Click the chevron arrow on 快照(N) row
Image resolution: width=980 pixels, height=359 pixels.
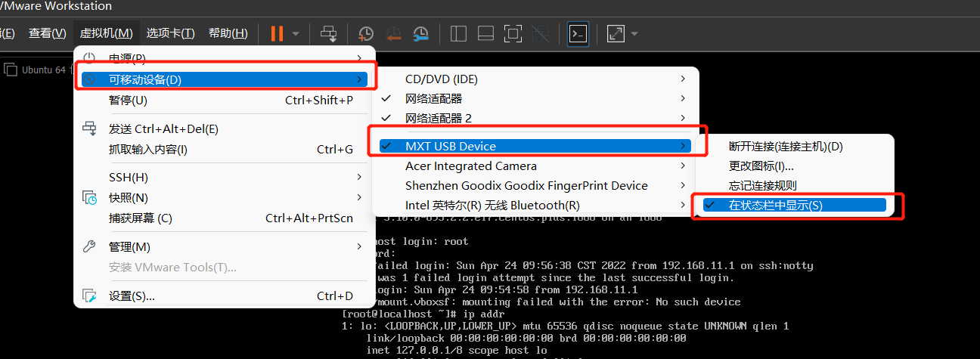coord(359,198)
